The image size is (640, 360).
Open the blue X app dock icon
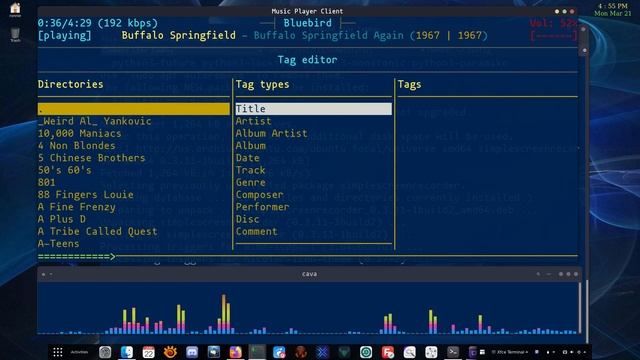tap(322, 352)
